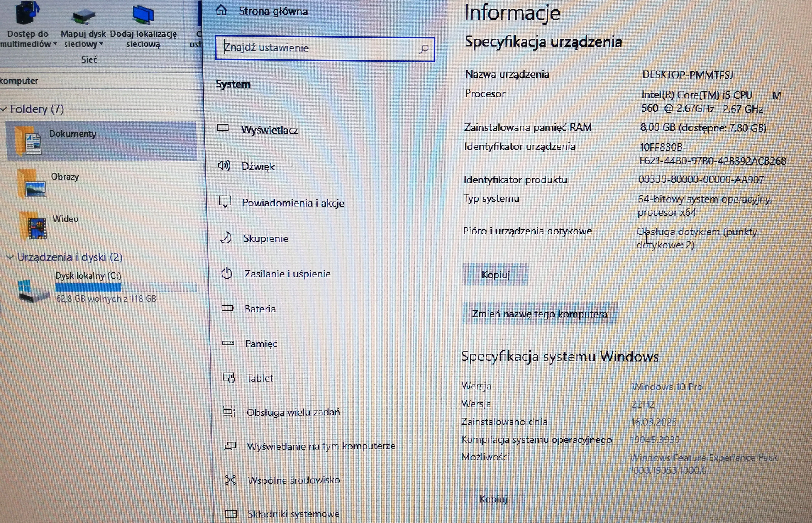Click Dodaj lokalizację sieciową icon
812x523 pixels.
coord(143,15)
